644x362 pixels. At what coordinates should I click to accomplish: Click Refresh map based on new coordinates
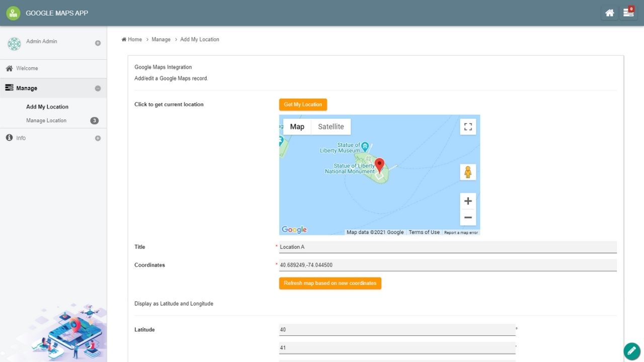330,283
